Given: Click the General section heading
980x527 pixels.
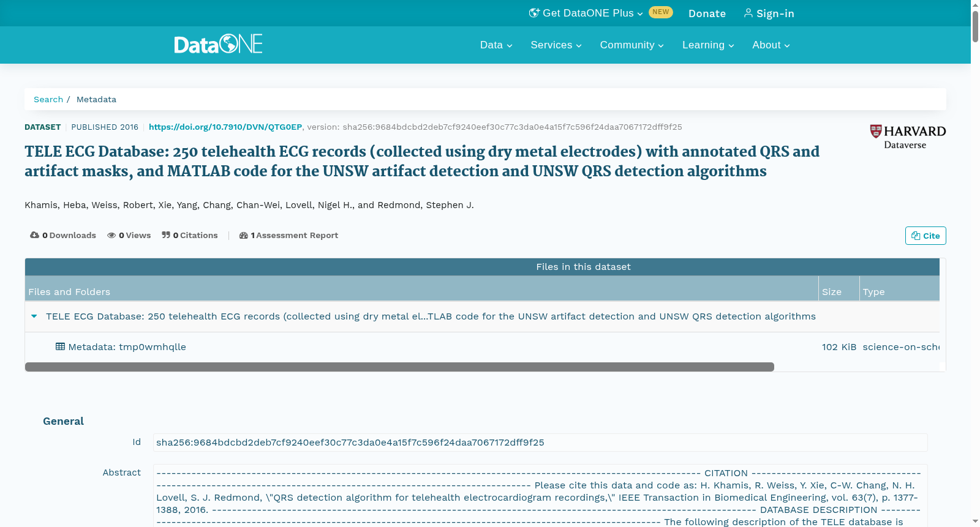Looking at the screenshot, I should tap(63, 421).
